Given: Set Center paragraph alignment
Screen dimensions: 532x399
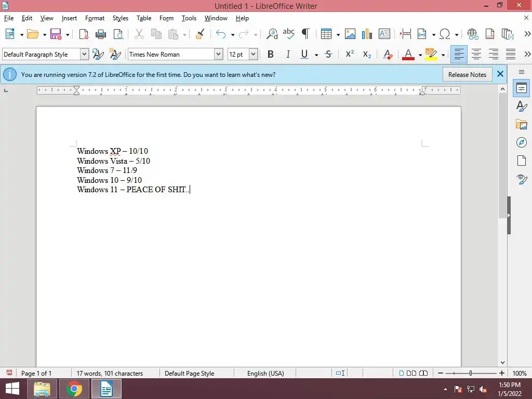Looking at the screenshot, I should click(x=476, y=54).
